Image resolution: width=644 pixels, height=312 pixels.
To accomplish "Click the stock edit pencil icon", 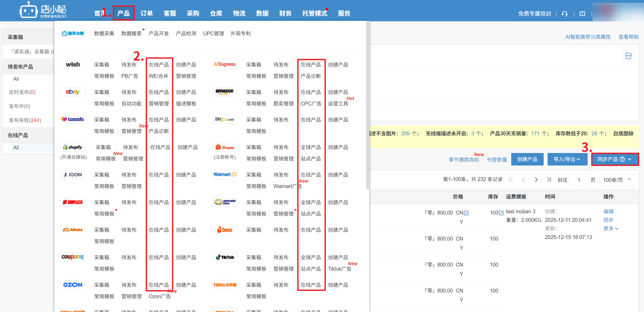I will pyautogui.click(x=501, y=213).
